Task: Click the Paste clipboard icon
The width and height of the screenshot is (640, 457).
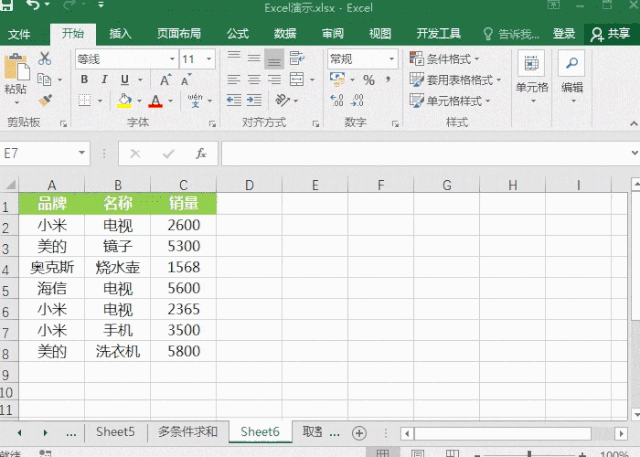Action: coord(16,67)
